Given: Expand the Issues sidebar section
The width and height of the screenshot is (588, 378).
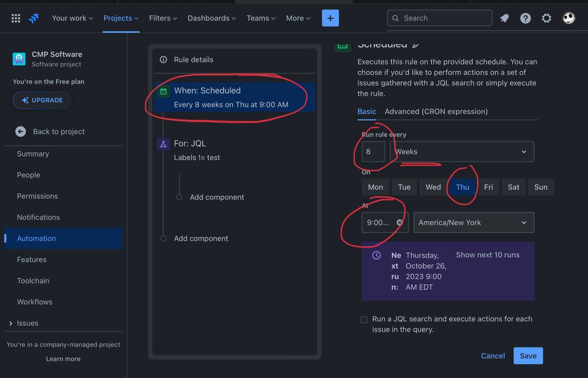Looking at the screenshot, I should 11,323.
